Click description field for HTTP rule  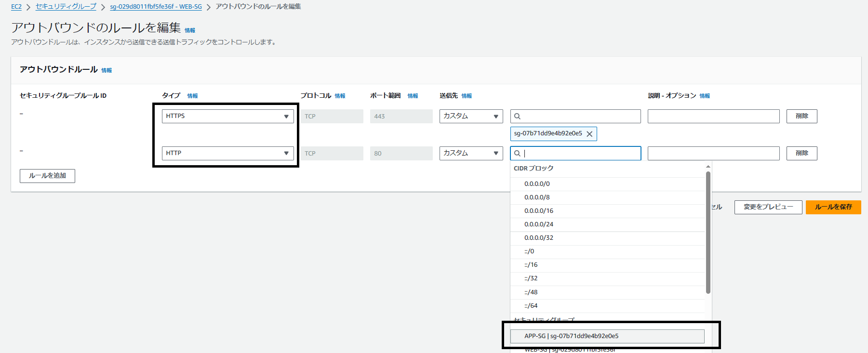(x=713, y=153)
